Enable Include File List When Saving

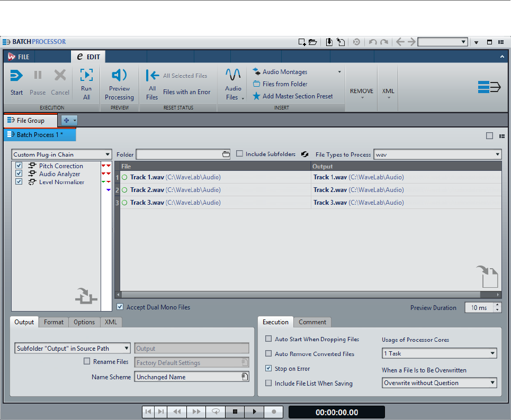[x=268, y=383]
